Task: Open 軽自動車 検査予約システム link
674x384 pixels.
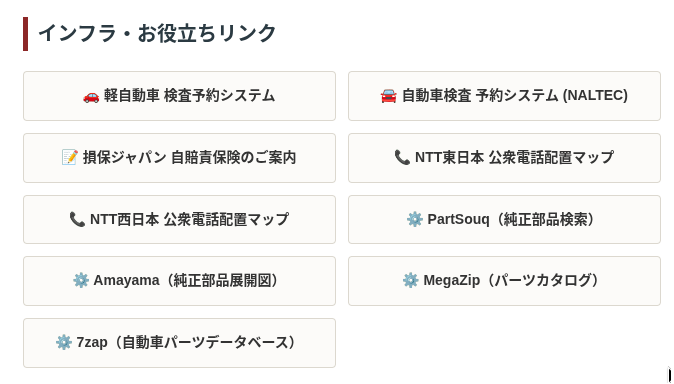Action: tap(179, 96)
